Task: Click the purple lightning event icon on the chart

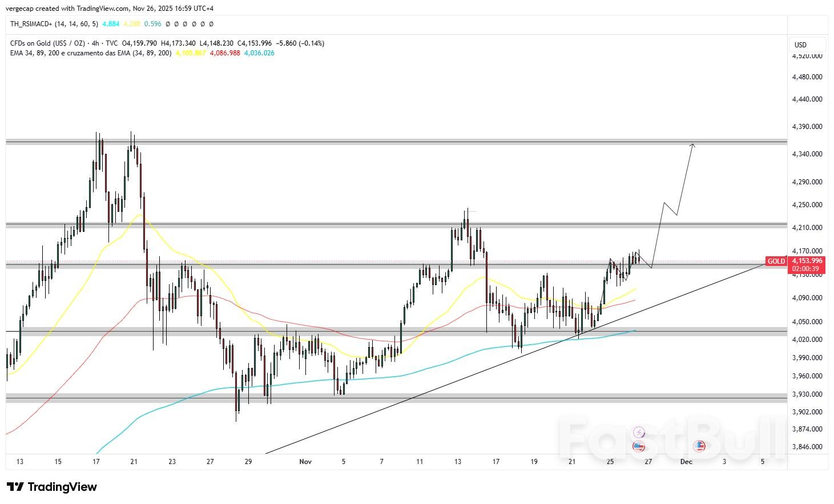Action: [639, 433]
